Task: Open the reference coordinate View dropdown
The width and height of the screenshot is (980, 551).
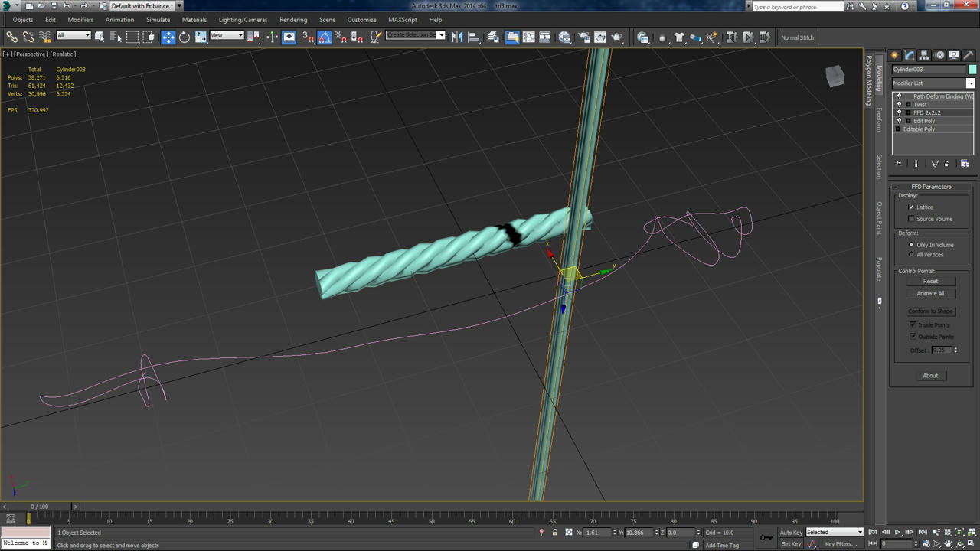Action: pos(227,35)
